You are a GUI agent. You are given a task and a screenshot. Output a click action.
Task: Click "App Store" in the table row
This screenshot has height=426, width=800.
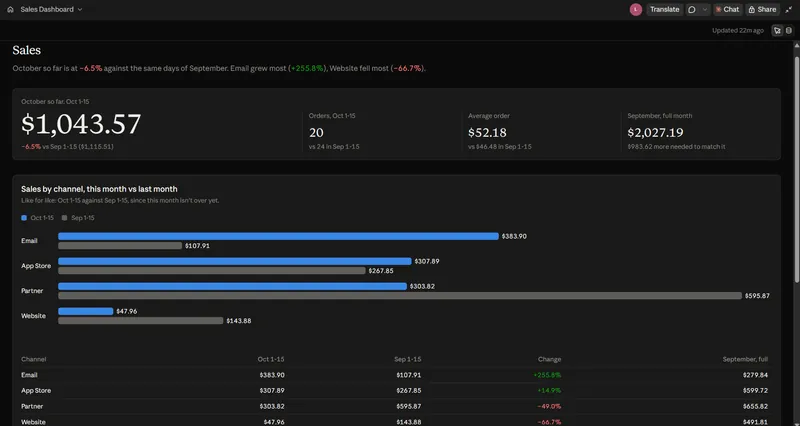click(x=36, y=391)
